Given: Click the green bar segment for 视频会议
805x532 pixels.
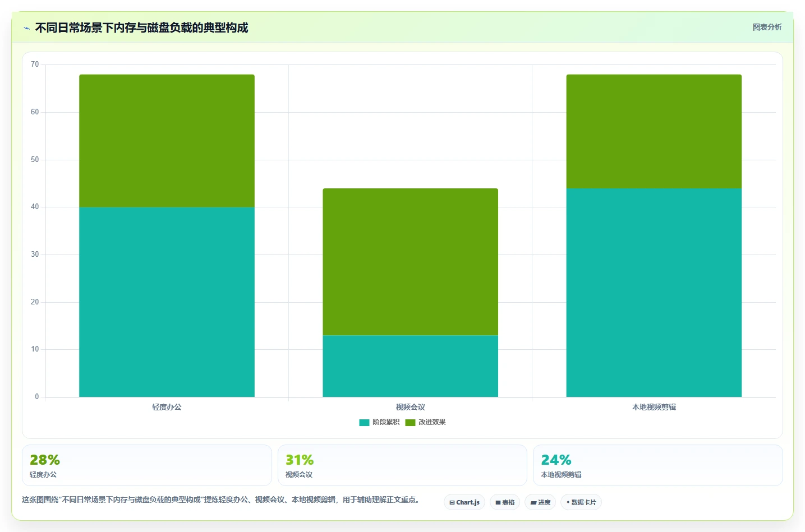Looking at the screenshot, I should [x=410, y=262].
